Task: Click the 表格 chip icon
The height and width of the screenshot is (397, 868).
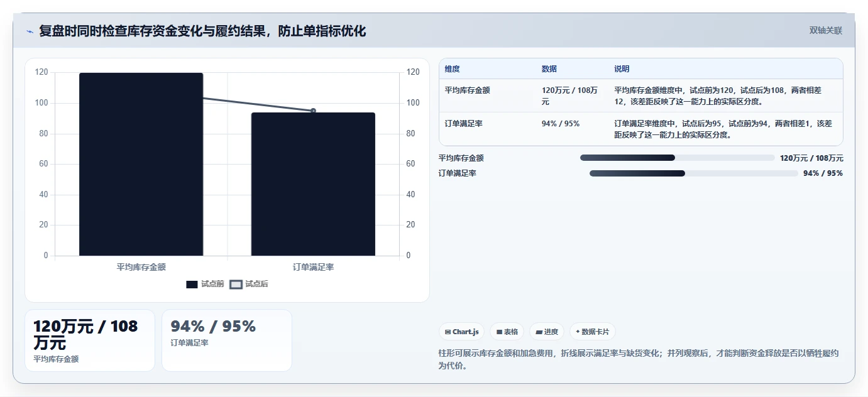Action: (x=499, y=332)
